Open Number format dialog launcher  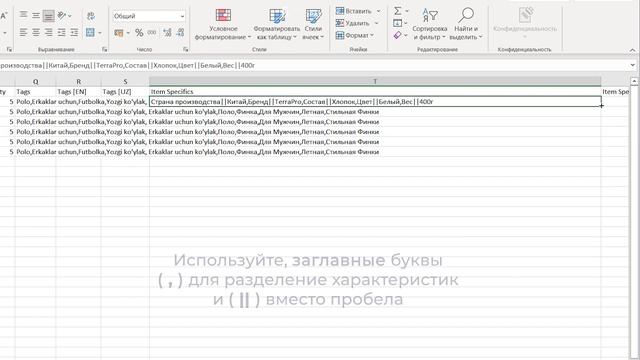click(186, 49)
